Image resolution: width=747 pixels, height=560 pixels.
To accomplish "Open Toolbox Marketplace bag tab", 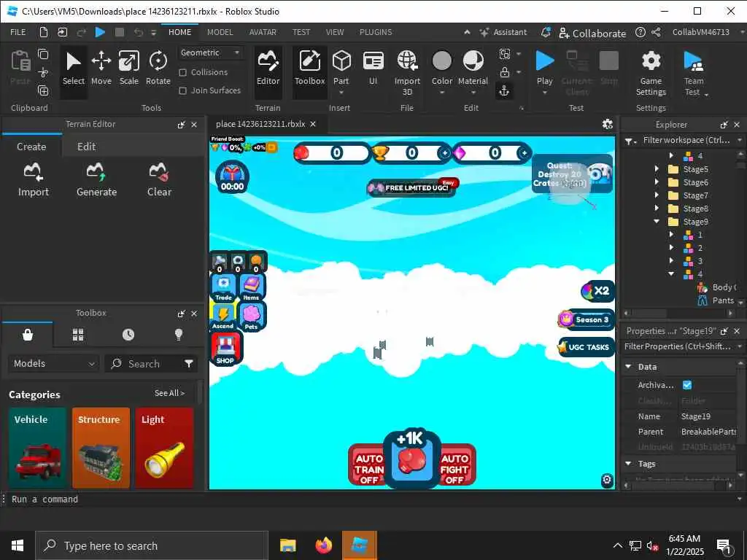I will click(28, 335).
